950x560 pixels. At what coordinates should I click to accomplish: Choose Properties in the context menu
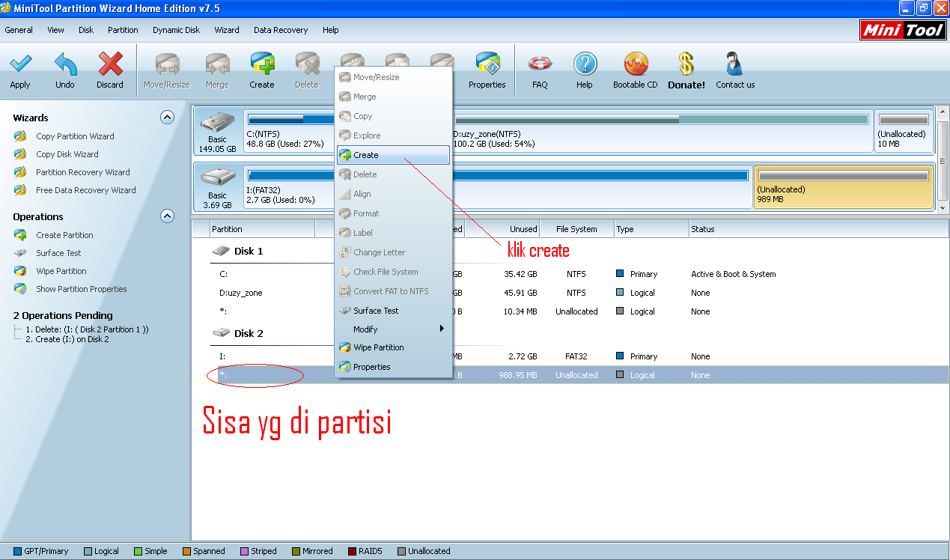[x=393, y=367]
